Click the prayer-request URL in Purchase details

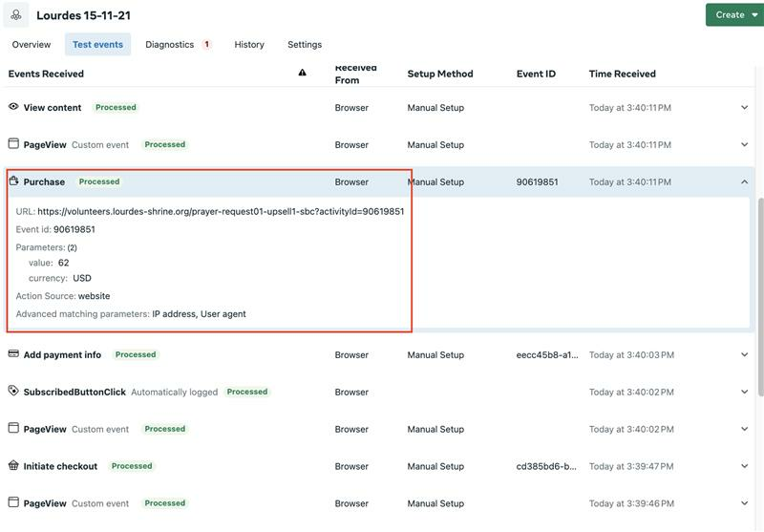[221, 211]
